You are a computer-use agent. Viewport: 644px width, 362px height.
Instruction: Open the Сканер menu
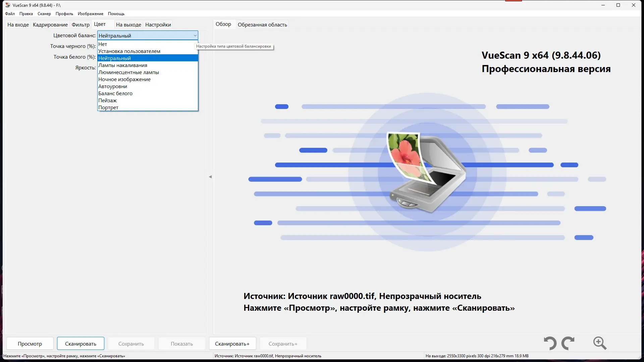pyautogui.click(x=44, y=14)
